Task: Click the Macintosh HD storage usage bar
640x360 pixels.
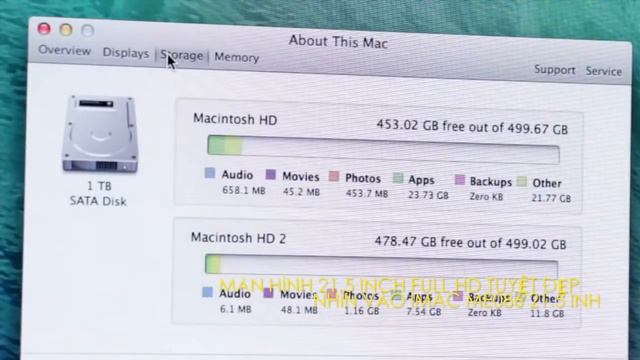Action: click(x=383, y=150)
